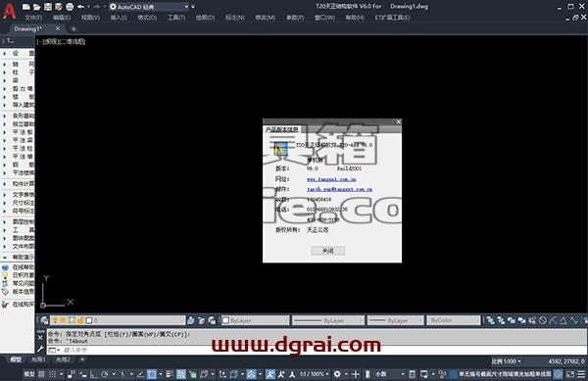Image resolution: width=588 pixels, height=381 pixels.
Task: Click the 常见问题 icon in sidebar
Action: tap(5, 284)
